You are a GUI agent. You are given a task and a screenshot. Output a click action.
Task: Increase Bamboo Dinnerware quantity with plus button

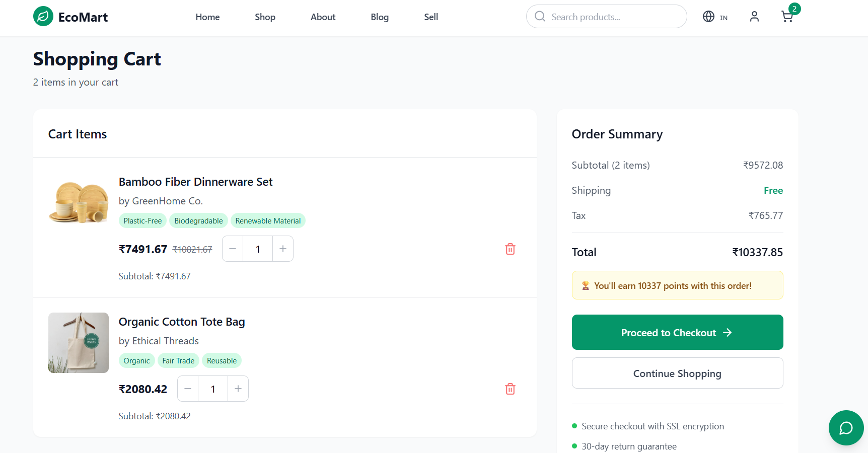[283, 249]
